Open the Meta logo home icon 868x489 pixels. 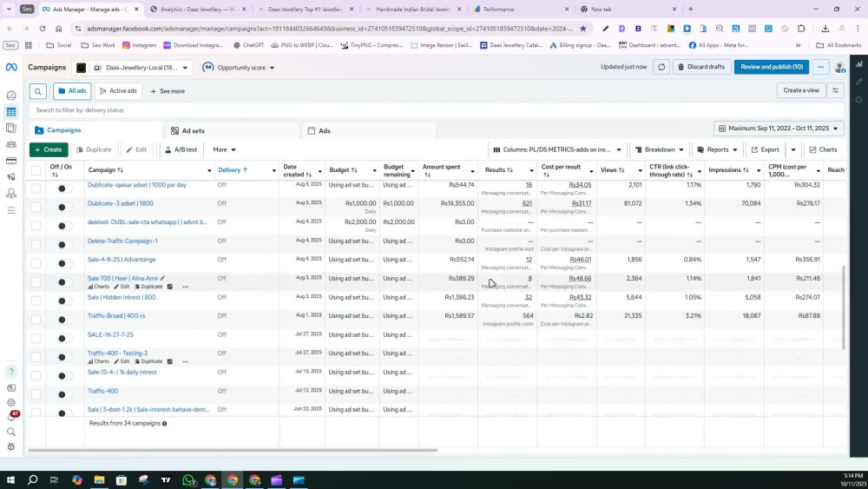point(11,68)
